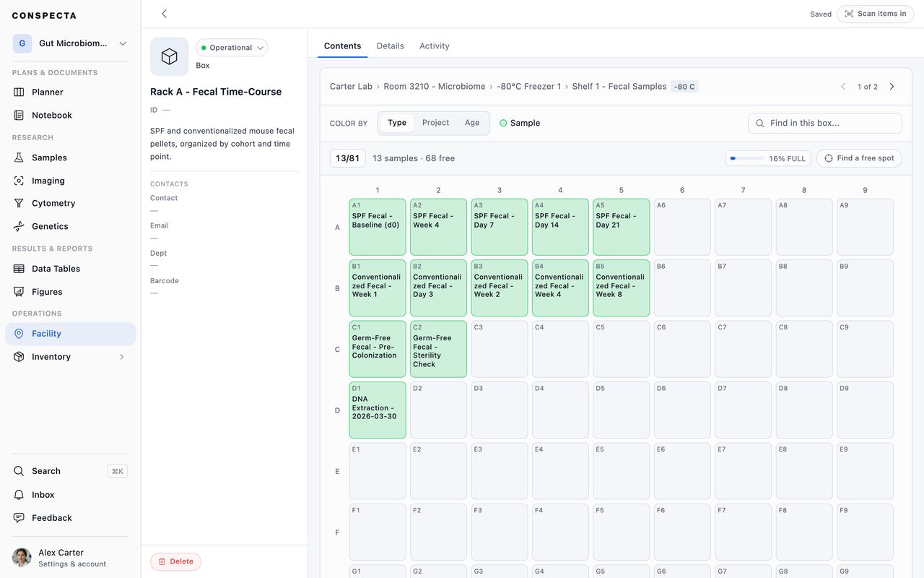Image resolution: width=924 pixels, height=578 pixels.
Task: Click the Figures chart icon
Action: pos(19,292)
